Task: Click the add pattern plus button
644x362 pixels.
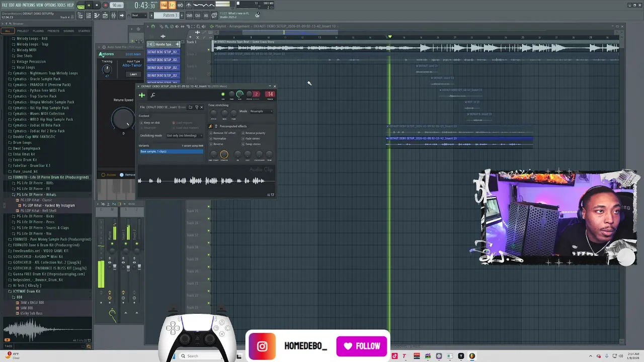Action: tap(182, 16)
